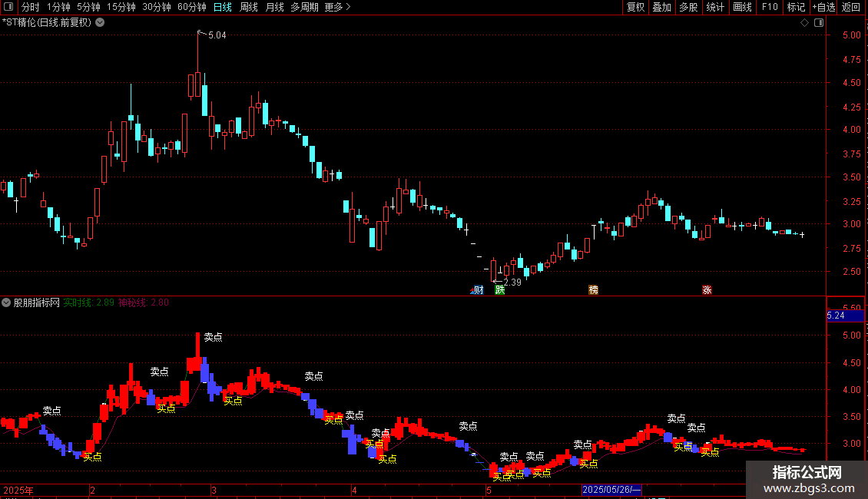The image size is (868, 499).
Task: Toggle the left sidebar panel icon
Action: pos(8,7)
